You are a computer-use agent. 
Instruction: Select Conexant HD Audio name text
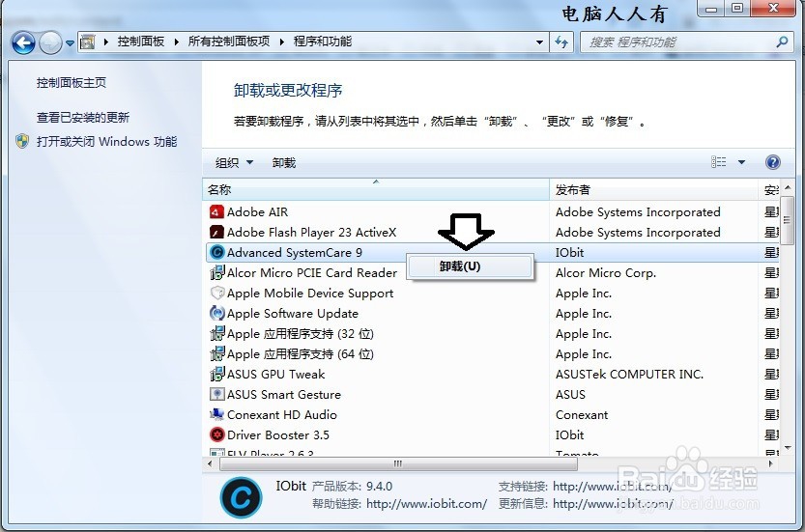point(282,414)
